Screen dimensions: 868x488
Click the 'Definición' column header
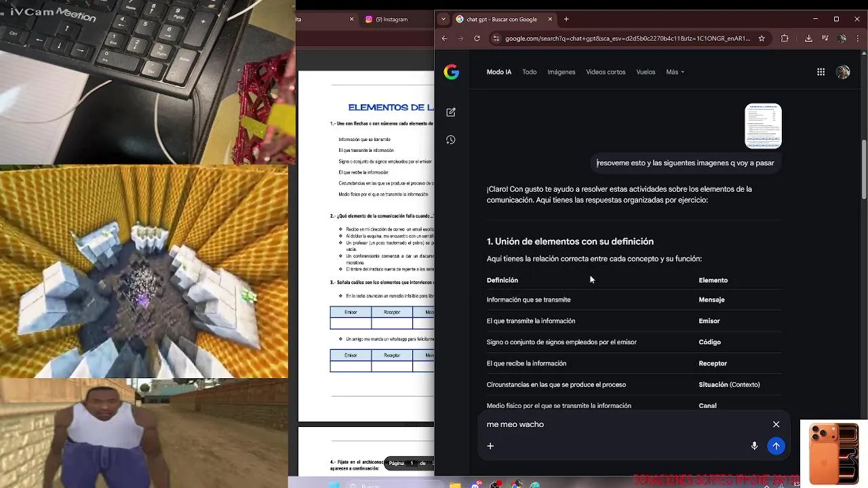502,280
